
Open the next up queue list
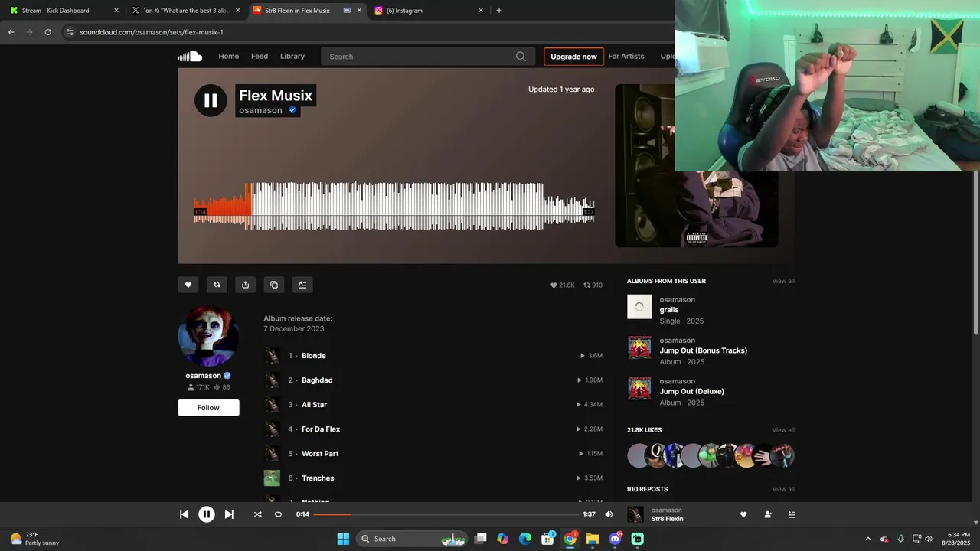pyautogui.click(x=792, y=514)
